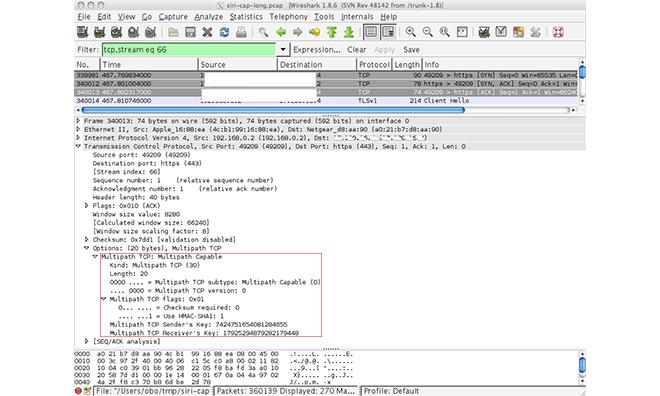
Task: Open help lifebuoy icon
Action: pyautogui.click(x=558, y=32)
